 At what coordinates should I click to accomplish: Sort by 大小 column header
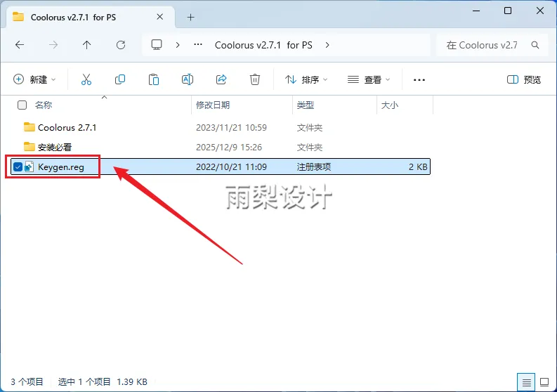(390, 105)
